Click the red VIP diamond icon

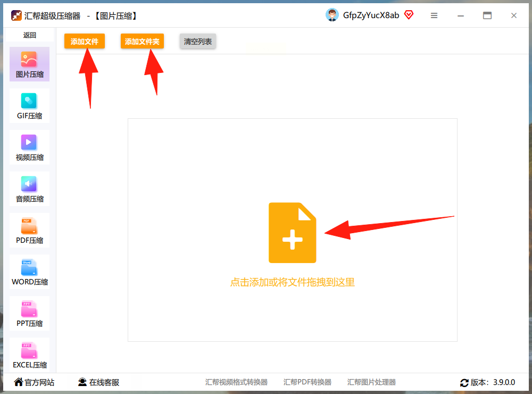(409, 15)
